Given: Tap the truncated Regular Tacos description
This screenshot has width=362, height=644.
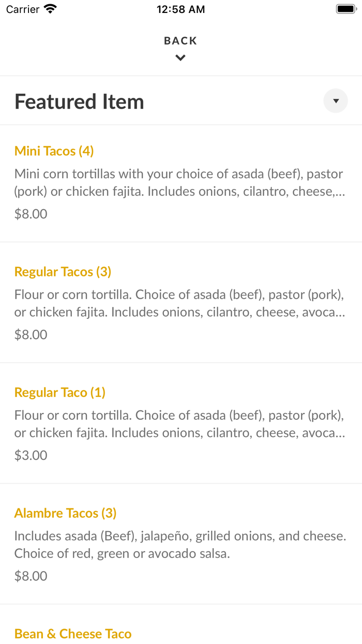Looking at the screenshot, I should pyautogui.click(x=179, y=303).
